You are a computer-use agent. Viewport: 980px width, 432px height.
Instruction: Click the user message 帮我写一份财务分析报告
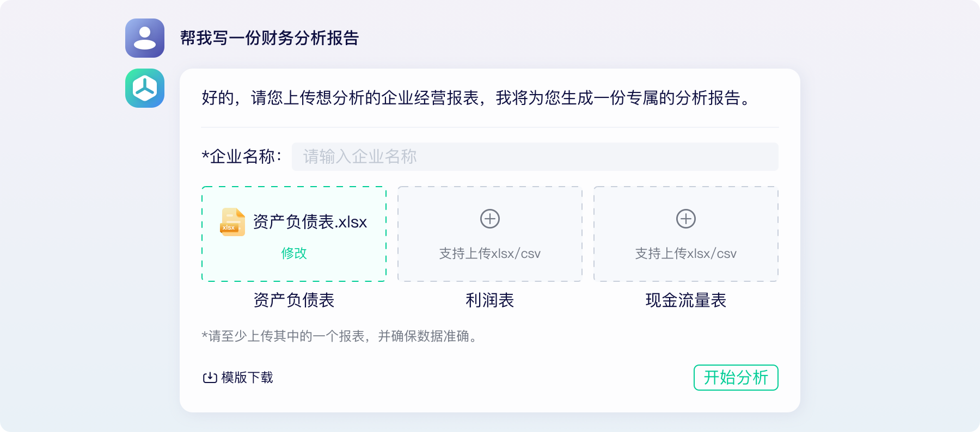point(271,38)
